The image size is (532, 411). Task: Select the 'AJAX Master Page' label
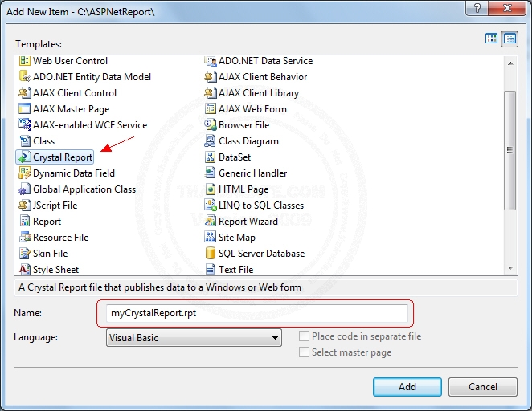pos(72,109)
